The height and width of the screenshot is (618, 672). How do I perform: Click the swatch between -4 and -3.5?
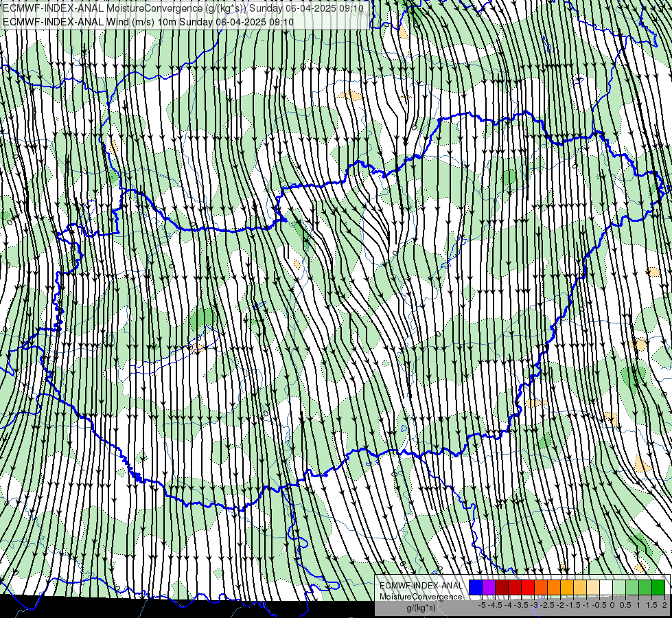click(515, 587)
